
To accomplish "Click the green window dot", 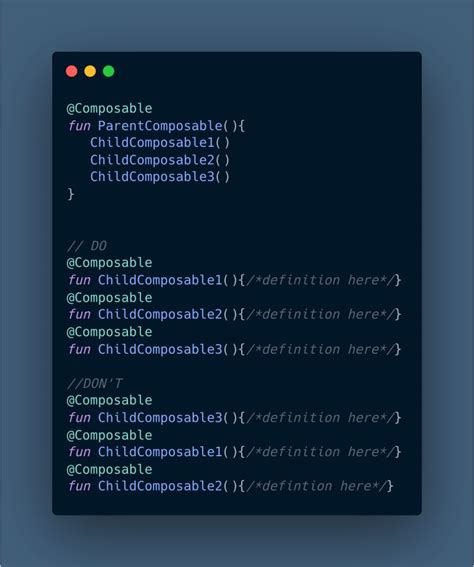I will point(108,71).
